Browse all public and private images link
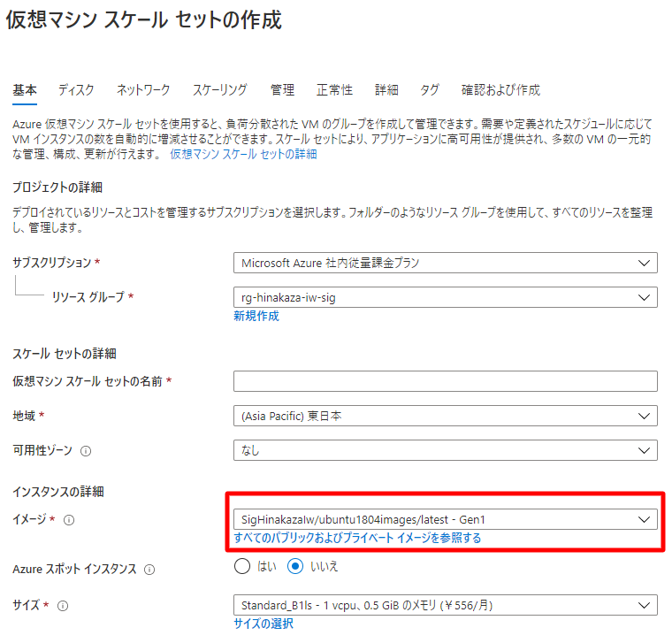Screen dimensions: 672x643 [357, 538]
